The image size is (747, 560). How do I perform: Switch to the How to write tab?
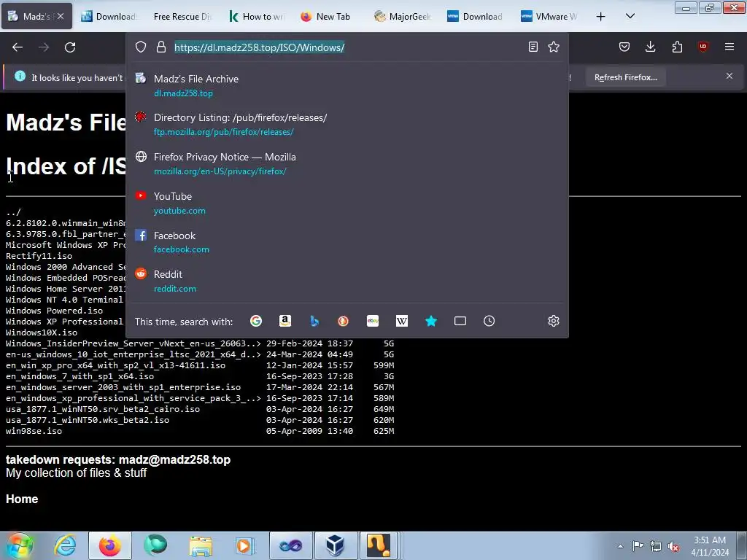(258, 16)
